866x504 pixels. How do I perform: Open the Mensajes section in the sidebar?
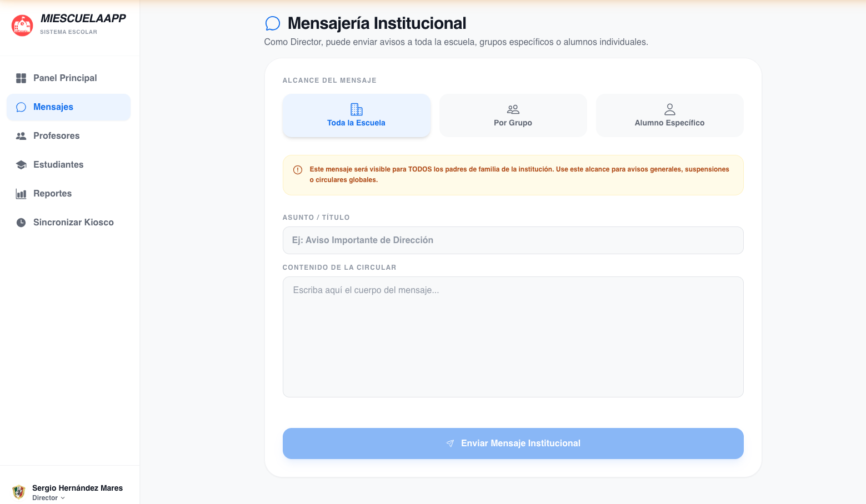(x=53, y=107)
